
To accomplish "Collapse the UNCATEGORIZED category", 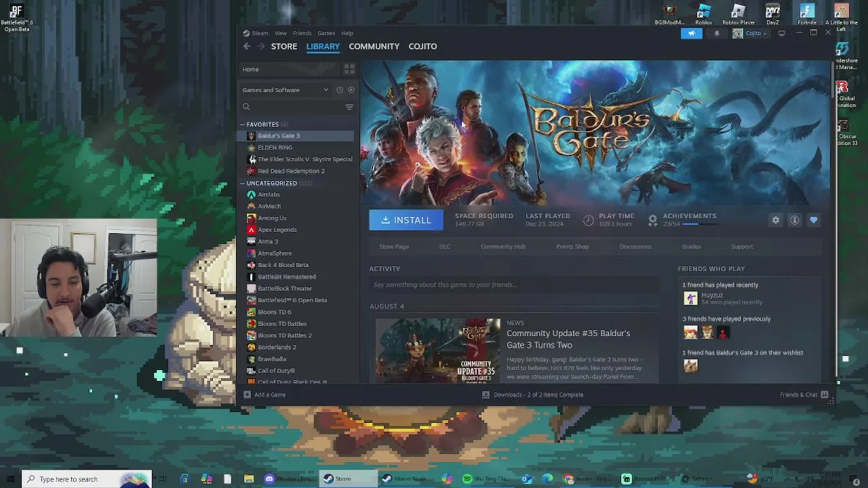I will tap(242, 183).
